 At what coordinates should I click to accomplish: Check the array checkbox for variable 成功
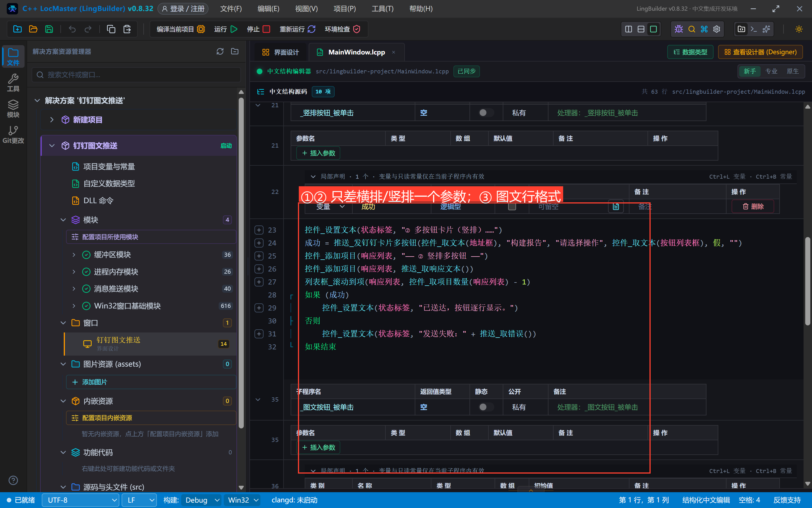512,206
